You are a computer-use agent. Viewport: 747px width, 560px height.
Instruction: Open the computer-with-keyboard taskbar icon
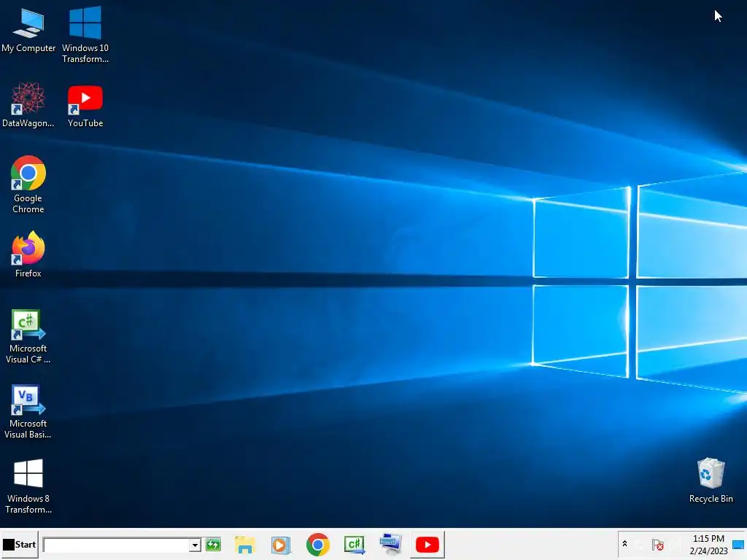[x=391, y=545]
